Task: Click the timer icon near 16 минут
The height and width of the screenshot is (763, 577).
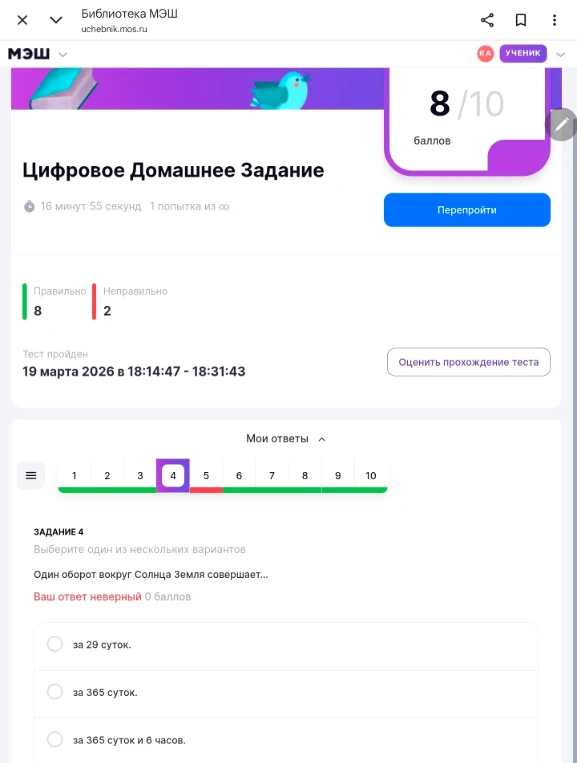Action: 29,206
